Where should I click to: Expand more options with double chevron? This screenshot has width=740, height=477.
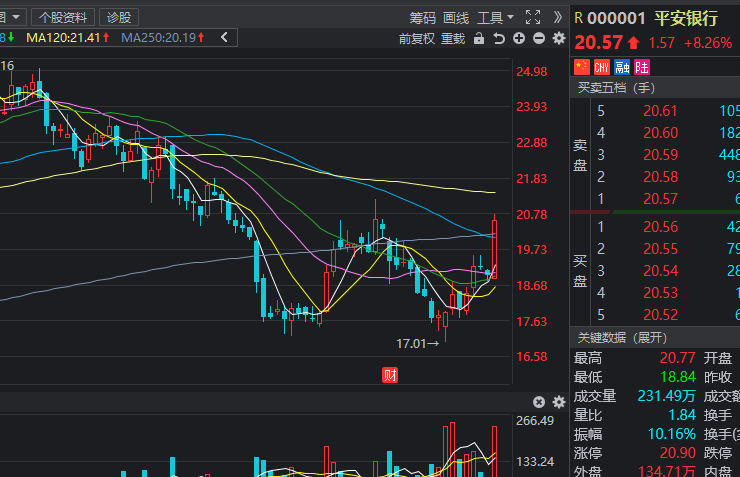point(558,17)
